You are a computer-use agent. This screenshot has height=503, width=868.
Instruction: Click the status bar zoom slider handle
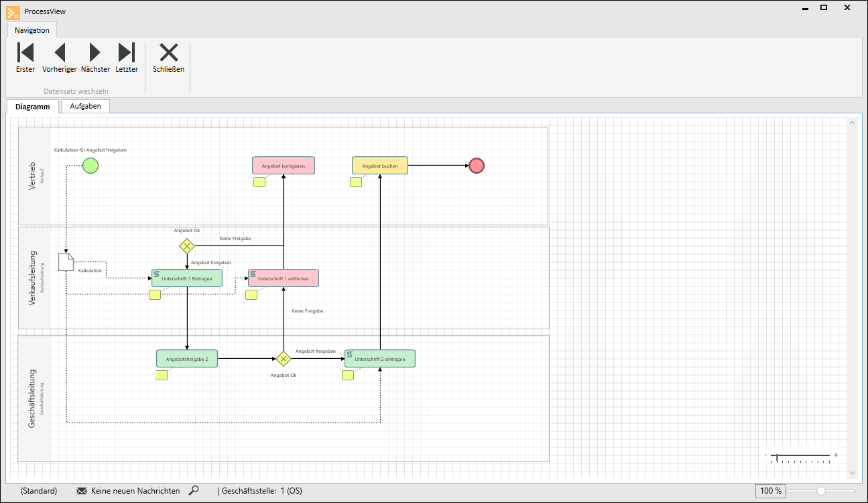pyautogui.click(x=820, y=491)
